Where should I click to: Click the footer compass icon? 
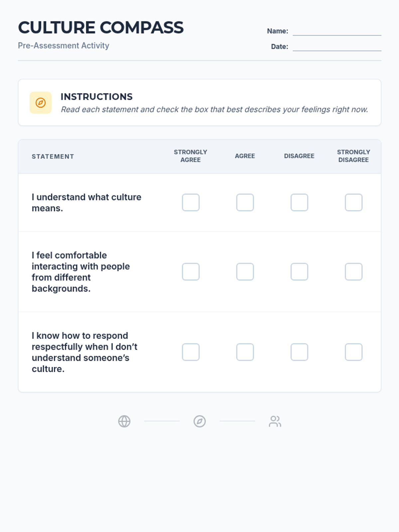click(199, 421)
